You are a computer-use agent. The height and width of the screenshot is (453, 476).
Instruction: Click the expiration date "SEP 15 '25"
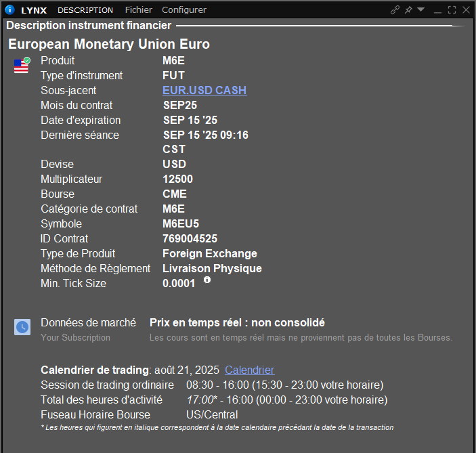pos(190,121)
